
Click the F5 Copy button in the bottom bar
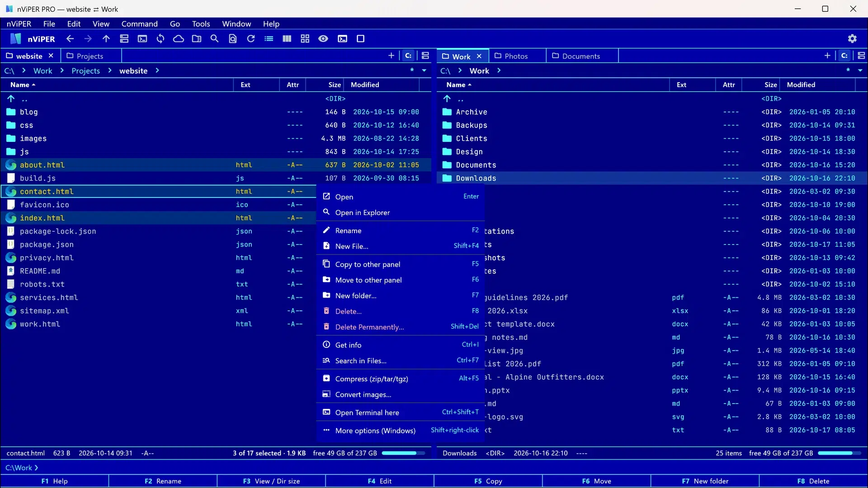[488, 481]
